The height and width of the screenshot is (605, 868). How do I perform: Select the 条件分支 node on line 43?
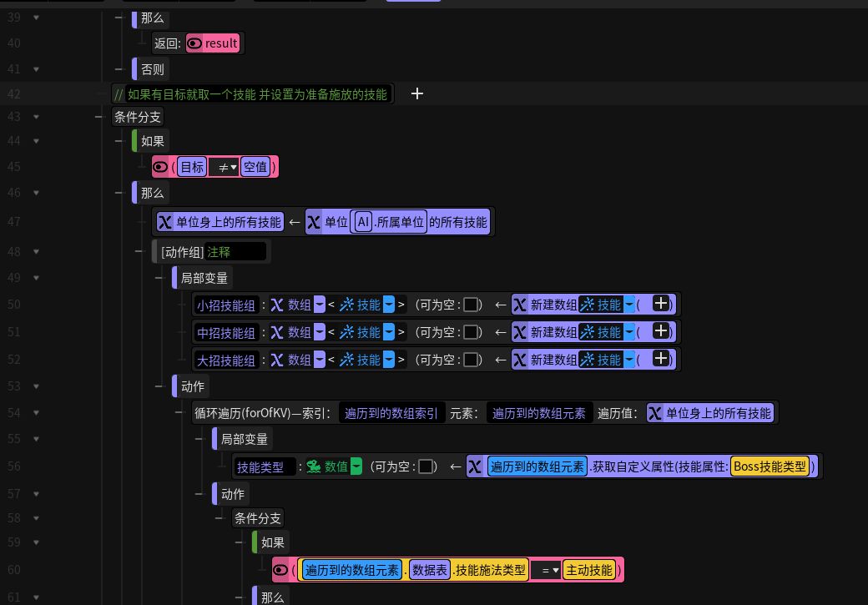(137, 117)
